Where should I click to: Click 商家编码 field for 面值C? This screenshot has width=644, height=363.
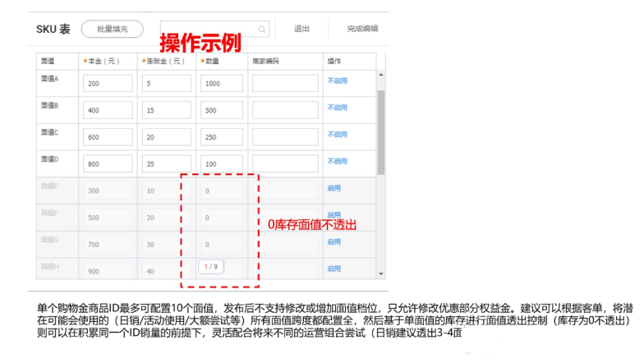point(285,136)
